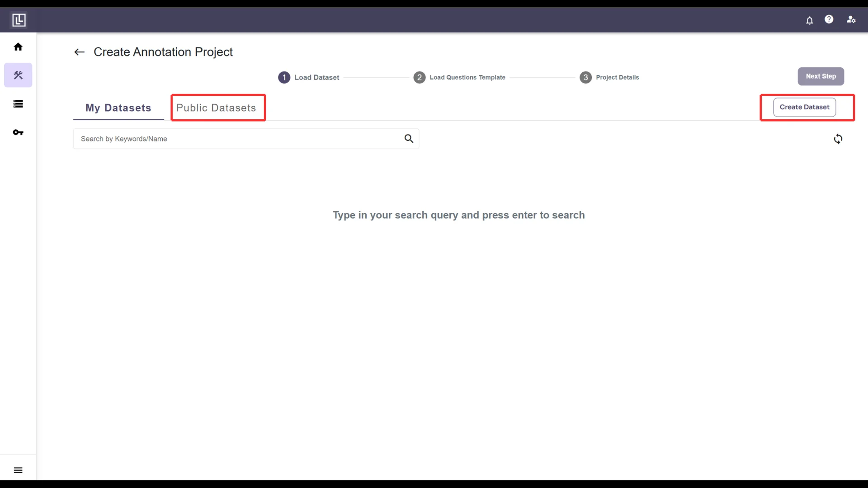Focus the Search by Keywords/Name field
The image size is (868, 488).
point(246,139)
